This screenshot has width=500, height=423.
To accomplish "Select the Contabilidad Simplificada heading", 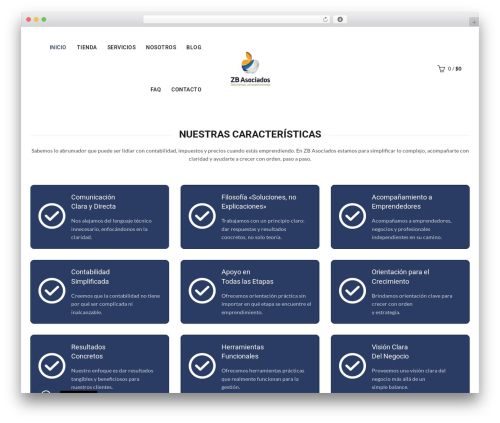I will tap(90, 277).
